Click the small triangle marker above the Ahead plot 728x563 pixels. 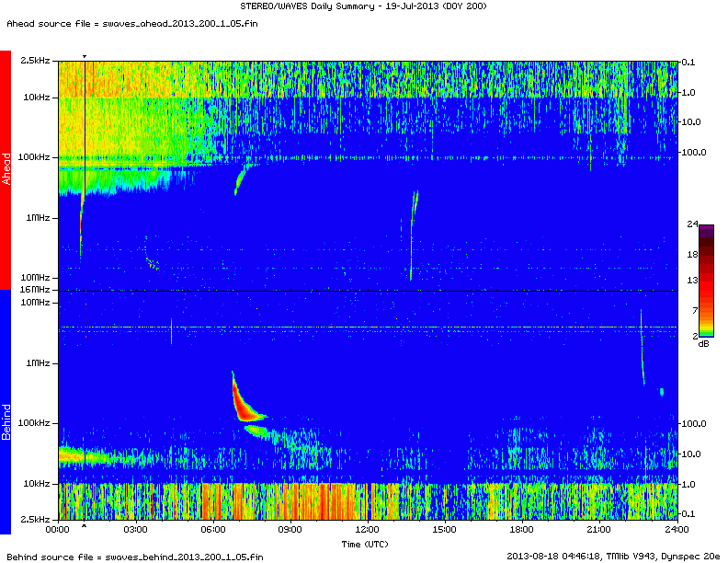pos(85,56)
